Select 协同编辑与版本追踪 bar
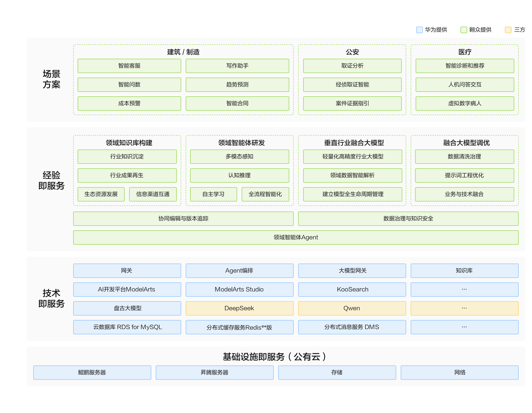 (x=183, y=219)
